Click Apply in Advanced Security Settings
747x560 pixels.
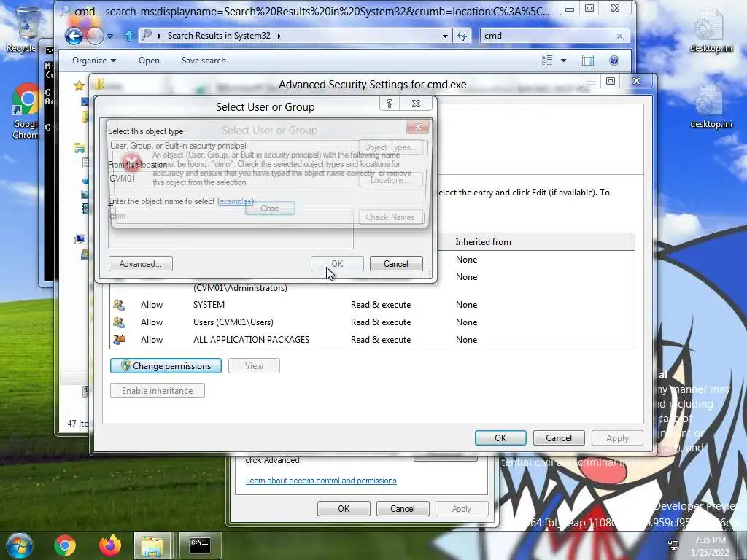tap(617, 438)
